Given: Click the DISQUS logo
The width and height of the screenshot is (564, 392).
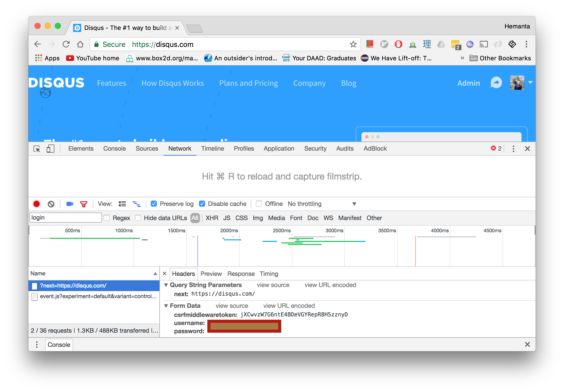Looking at the screenshot, I should coord(56,83).
